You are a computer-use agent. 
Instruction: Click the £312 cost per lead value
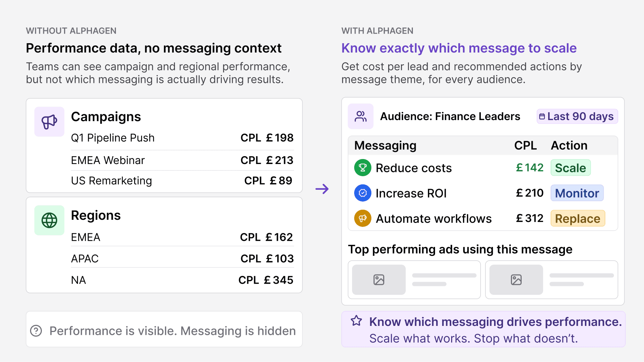(530, 218)
